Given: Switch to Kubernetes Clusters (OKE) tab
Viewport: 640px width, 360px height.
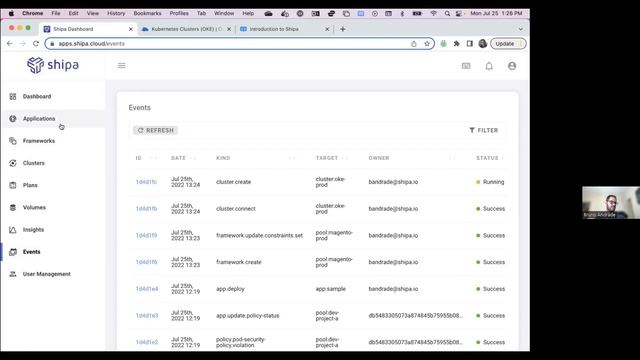Looking at the screenshot, I should coord(187,29).
